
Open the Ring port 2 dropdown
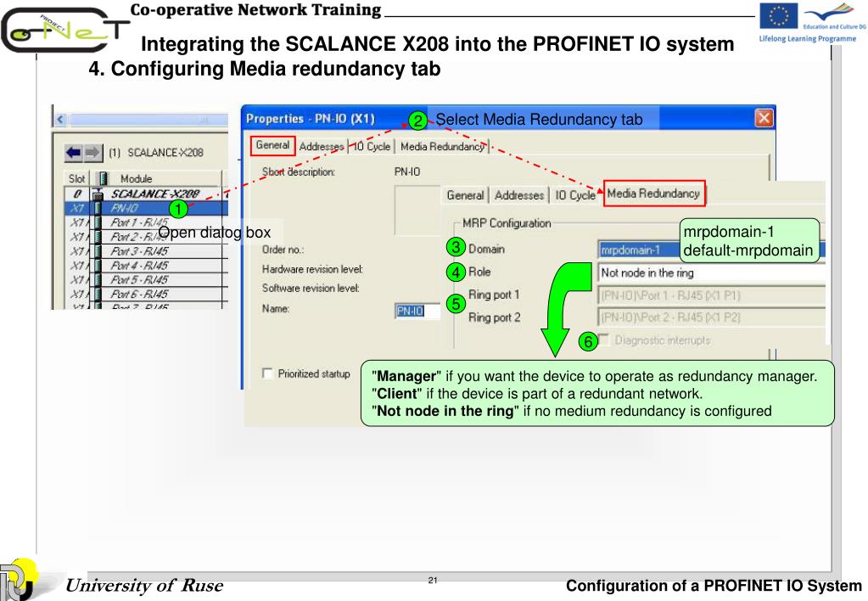pyautogui.click(x=711, y=317)
